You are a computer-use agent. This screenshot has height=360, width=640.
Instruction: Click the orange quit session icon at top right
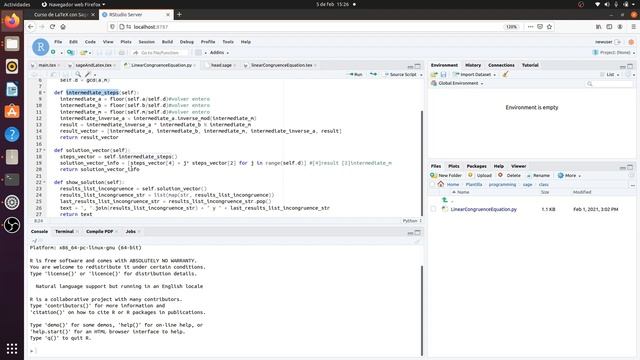point(631,42)
